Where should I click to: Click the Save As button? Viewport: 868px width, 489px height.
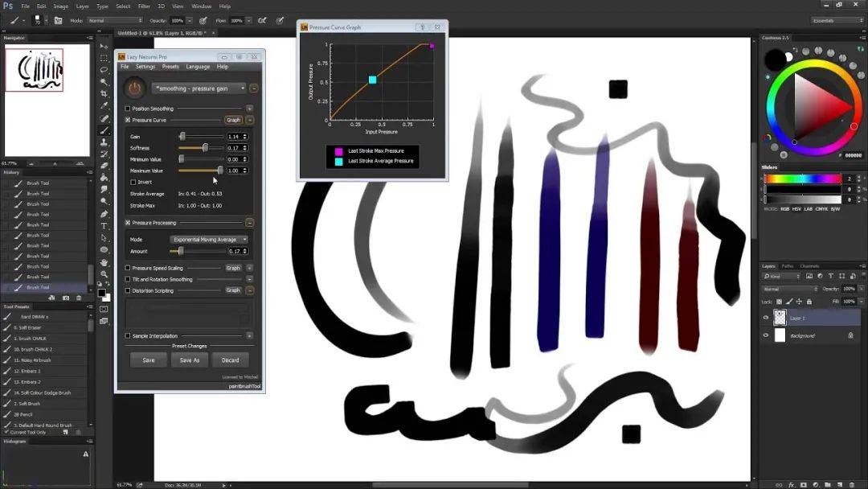190,360
